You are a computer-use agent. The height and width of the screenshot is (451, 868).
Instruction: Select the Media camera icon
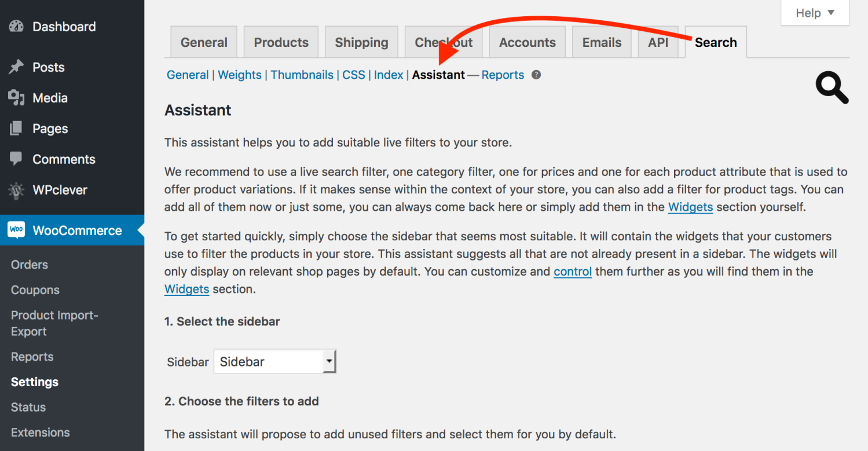(17, 98)
